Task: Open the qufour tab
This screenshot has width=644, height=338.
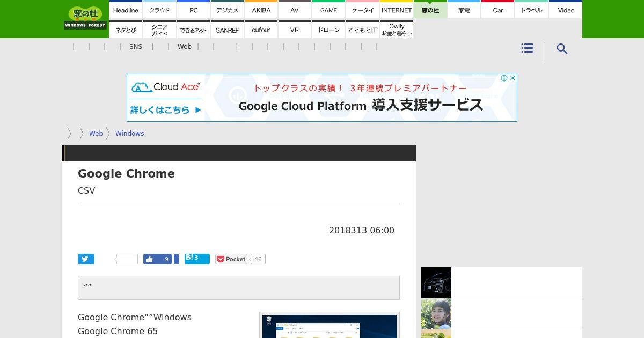Action: click(x=261, y=30)
